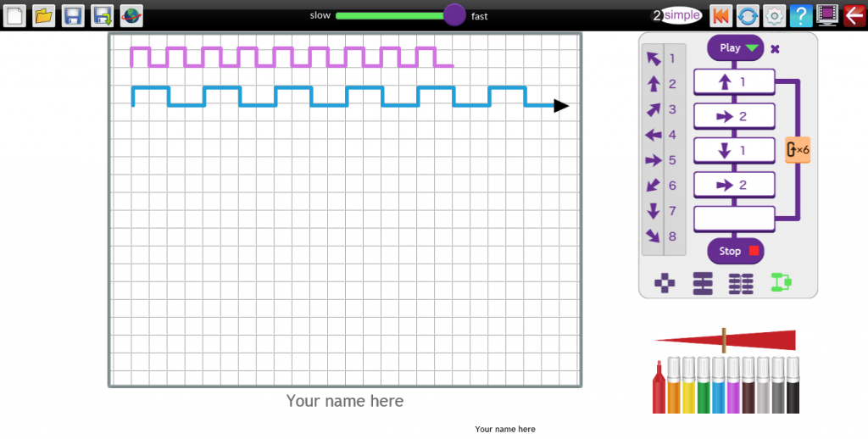Screen dimensions: 868x439
Task: Expand the Play dropdown arrow
Action: 752,48
